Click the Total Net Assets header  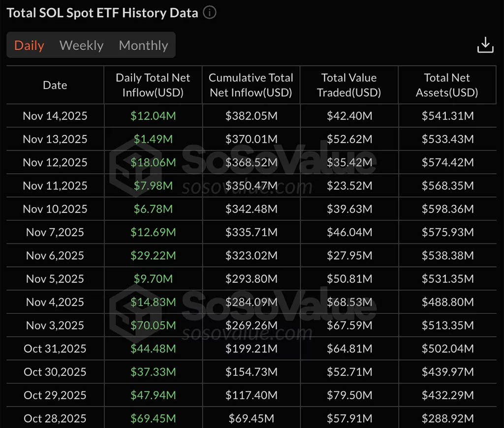[447, 85]
